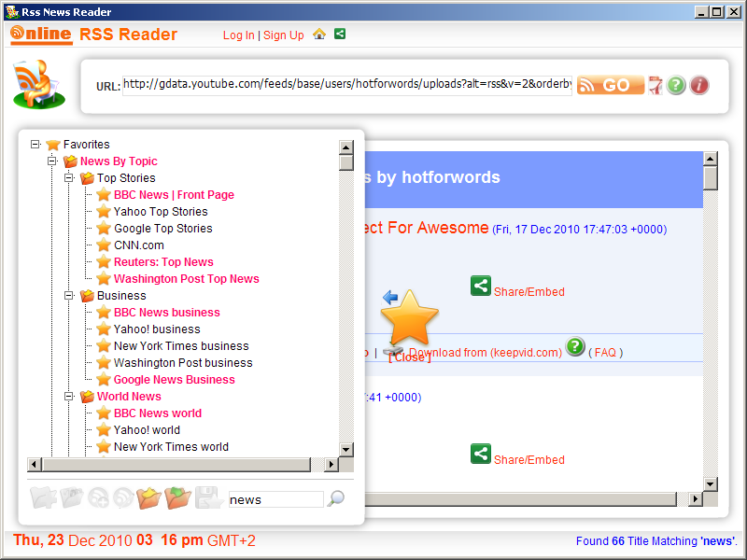The image size is (747, 560).
Task: Click favorites tree scroll-up arrow
Action: [x=345, y=147]
